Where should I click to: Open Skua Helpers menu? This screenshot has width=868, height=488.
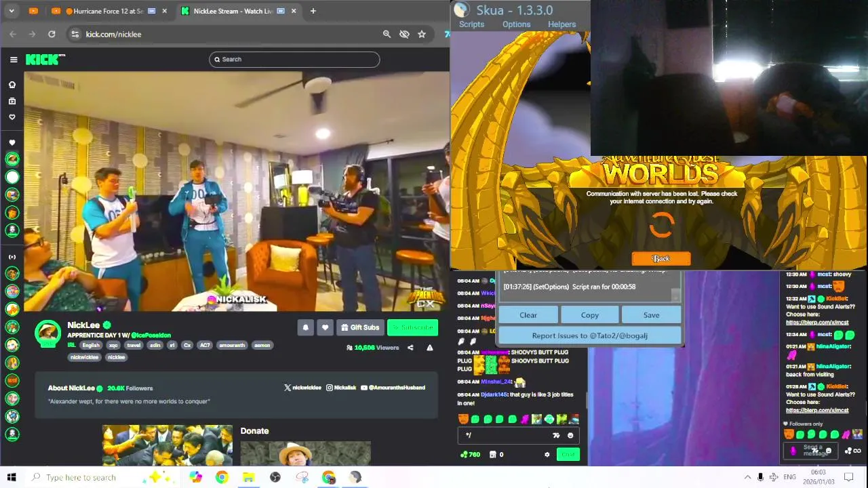pos(561,24)
